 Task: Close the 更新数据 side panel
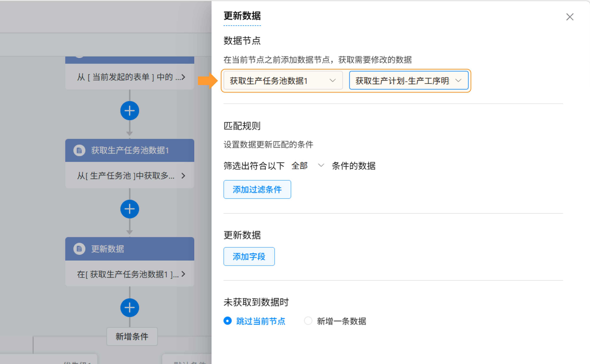coord(570,17)
